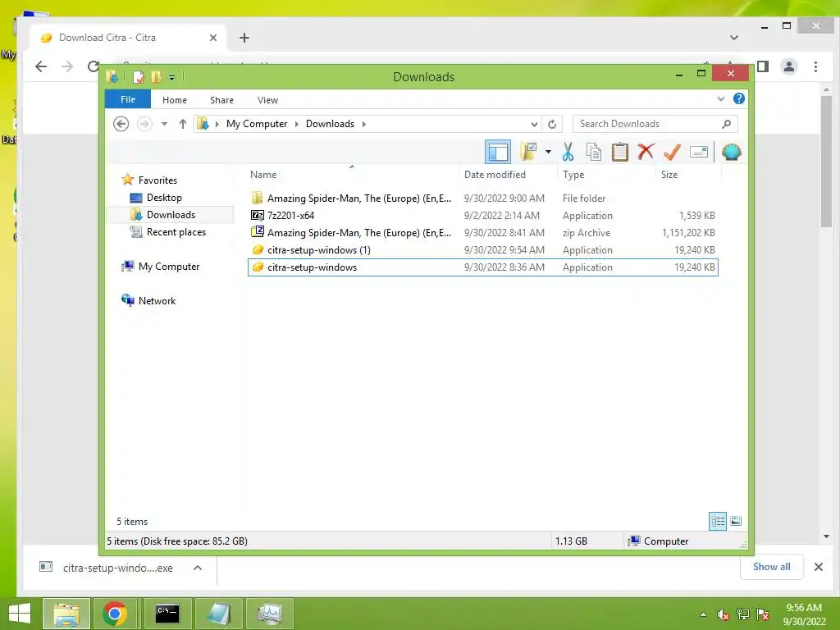Click the magnifier icon in the Search Downloads box

click(x=727, y=124)
